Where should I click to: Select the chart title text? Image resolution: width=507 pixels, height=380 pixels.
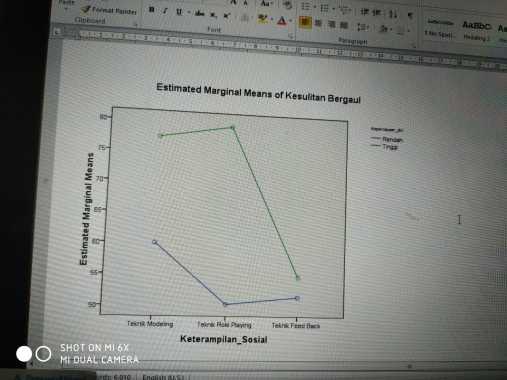258,93
